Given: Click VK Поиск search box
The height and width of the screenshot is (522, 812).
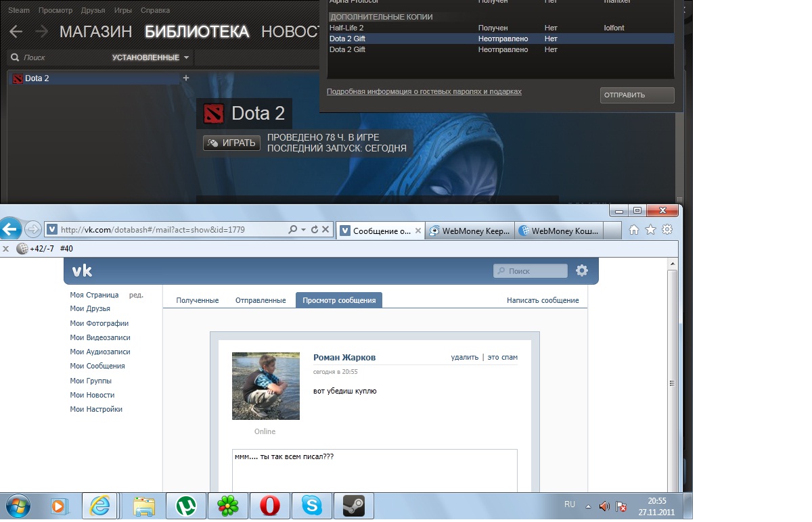Looking at the screenshot, I should point(531,271).
